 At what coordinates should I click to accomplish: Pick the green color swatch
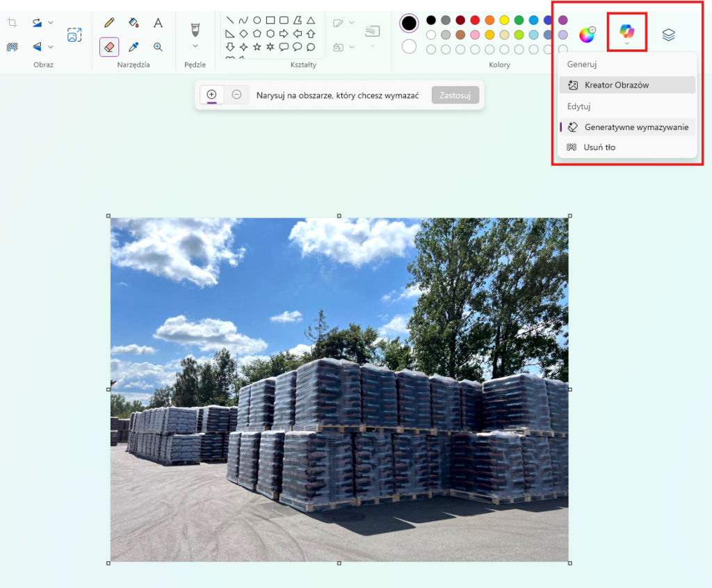(x=519, y=20)
